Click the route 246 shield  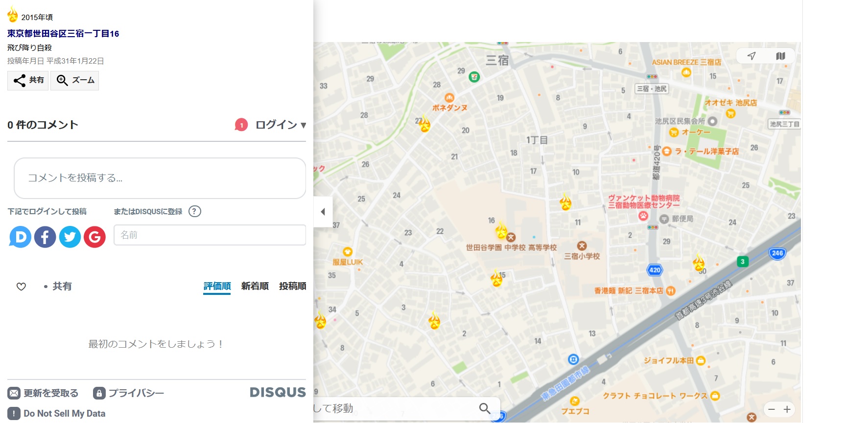(x=777, y=253)
